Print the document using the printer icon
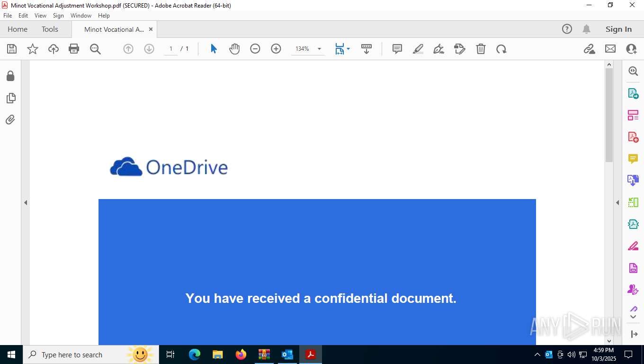Viewport: 644px width, 364px height. tap(74, 49)
